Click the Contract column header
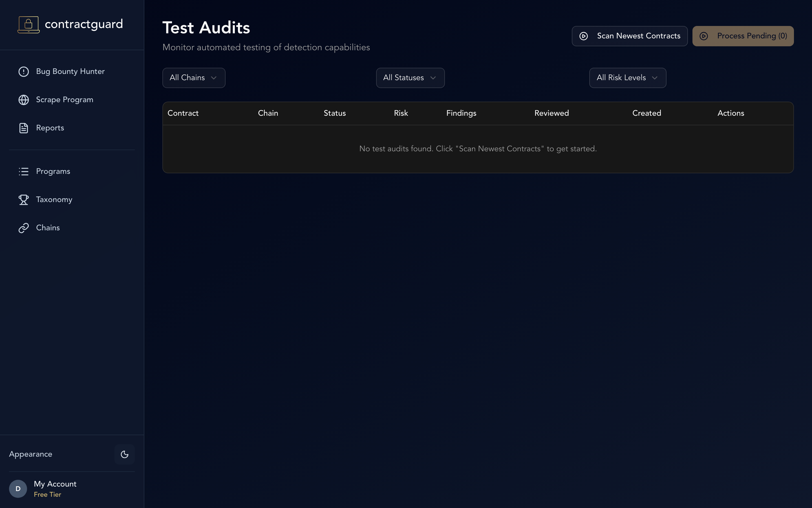 (x=183, y=113)
